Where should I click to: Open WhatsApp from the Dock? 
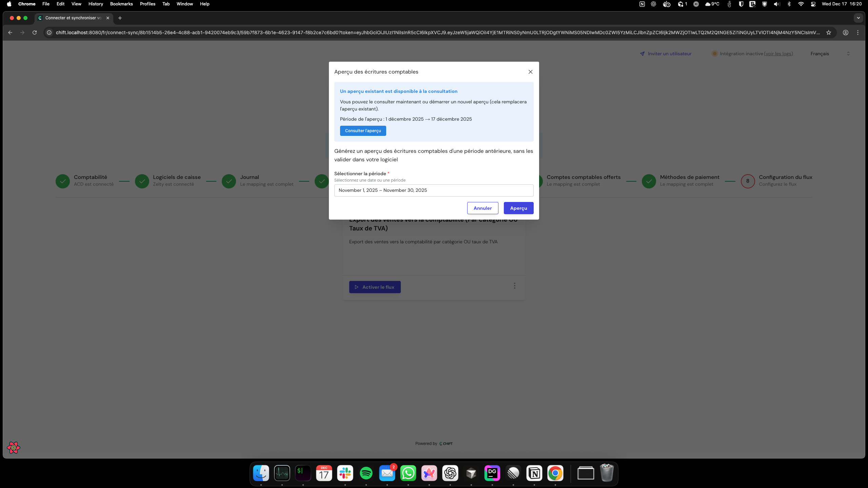[x=408, y=473]
